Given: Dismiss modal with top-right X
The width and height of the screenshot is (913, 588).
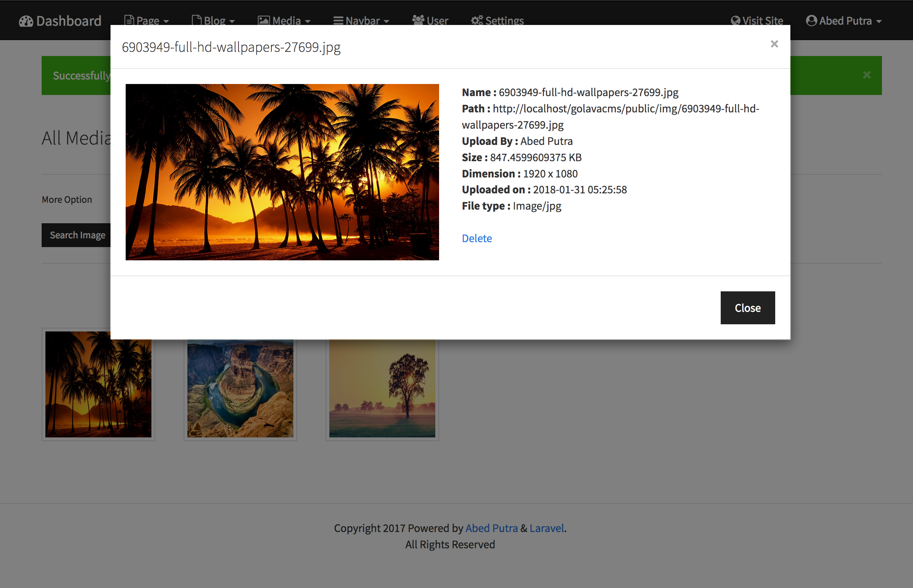Looking at the screenshot, I should (774, 44).
